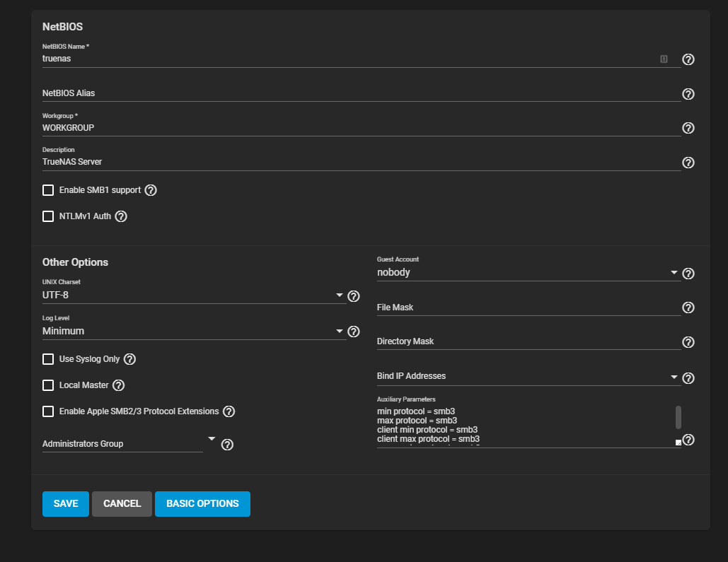Open NTLMv1 Auth help icon
Viewport: 728px width, 562px height.
(x=121, y=216)
